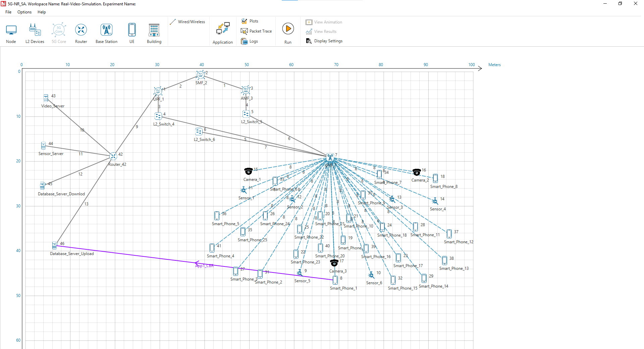Screen dimensions: 644x349
Task: Select the Smart_Phone_5 device icon
Action: pos(217,216)
